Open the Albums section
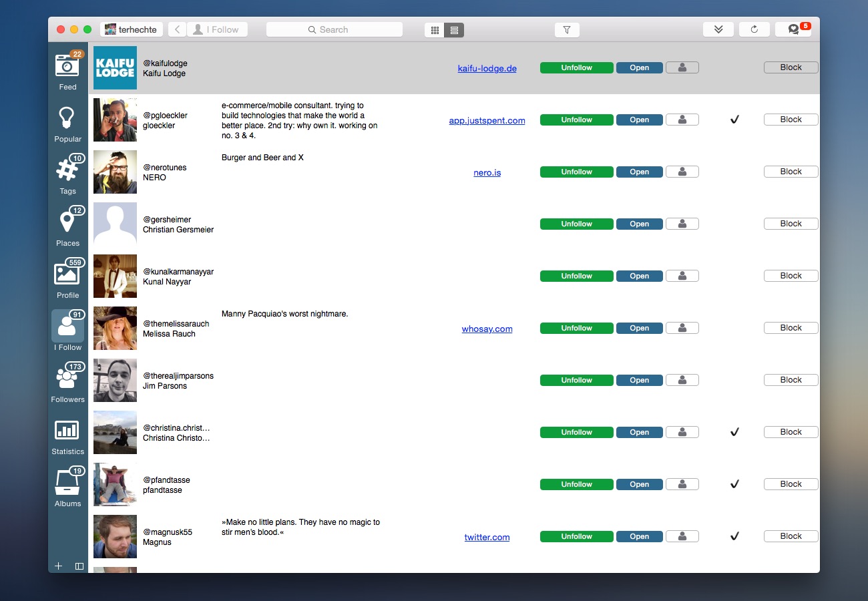This screenshot has height=601, width=868. [x=67, y=487]
